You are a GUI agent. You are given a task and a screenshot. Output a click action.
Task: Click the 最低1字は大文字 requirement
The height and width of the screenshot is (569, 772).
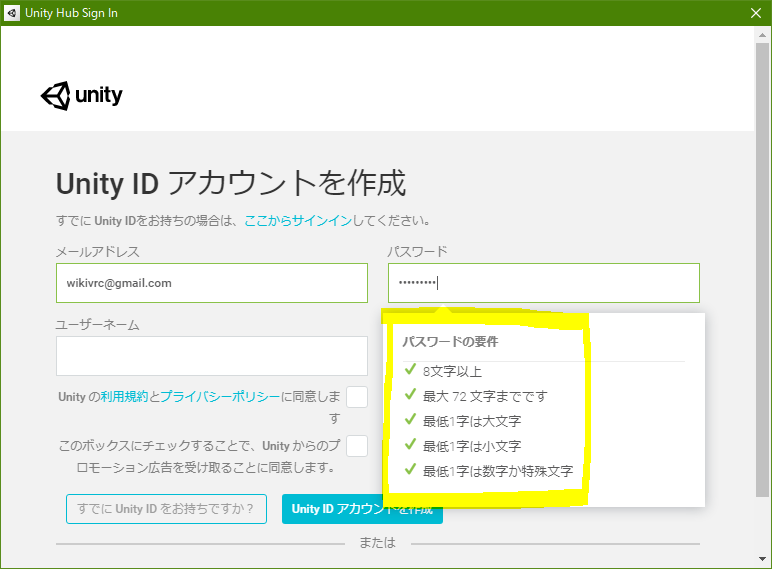472,421
